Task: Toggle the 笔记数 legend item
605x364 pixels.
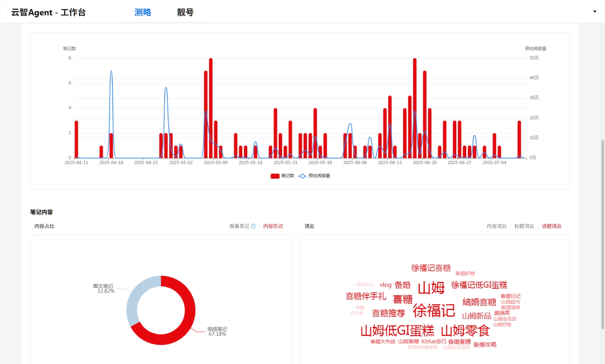Action: pyautogui.click(x=282, y=176)
